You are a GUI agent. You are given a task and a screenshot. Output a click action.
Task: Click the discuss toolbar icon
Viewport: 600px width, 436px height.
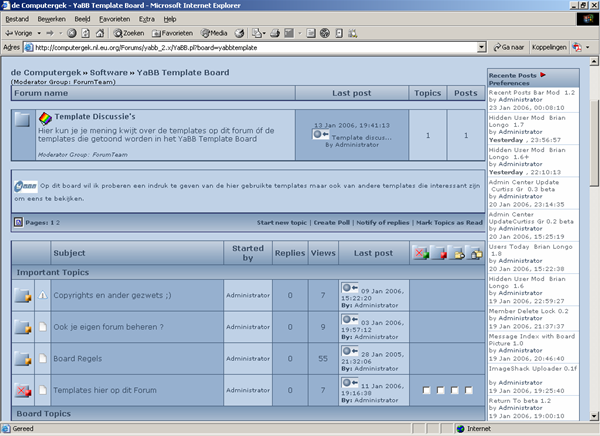click(311, 33)
